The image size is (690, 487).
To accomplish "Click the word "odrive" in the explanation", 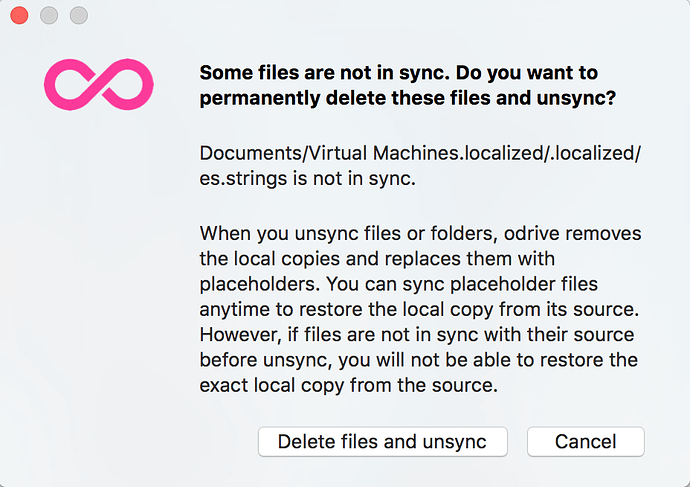I will tap(532, 233).
